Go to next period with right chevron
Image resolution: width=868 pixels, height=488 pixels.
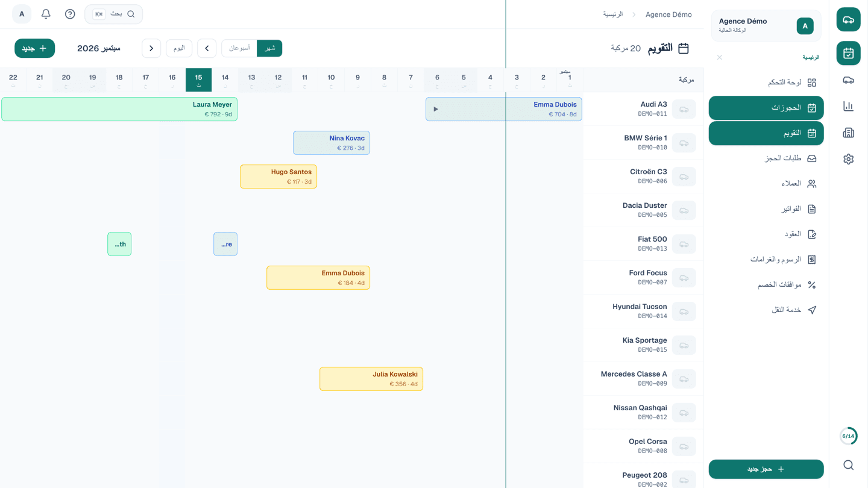[151, 48]
